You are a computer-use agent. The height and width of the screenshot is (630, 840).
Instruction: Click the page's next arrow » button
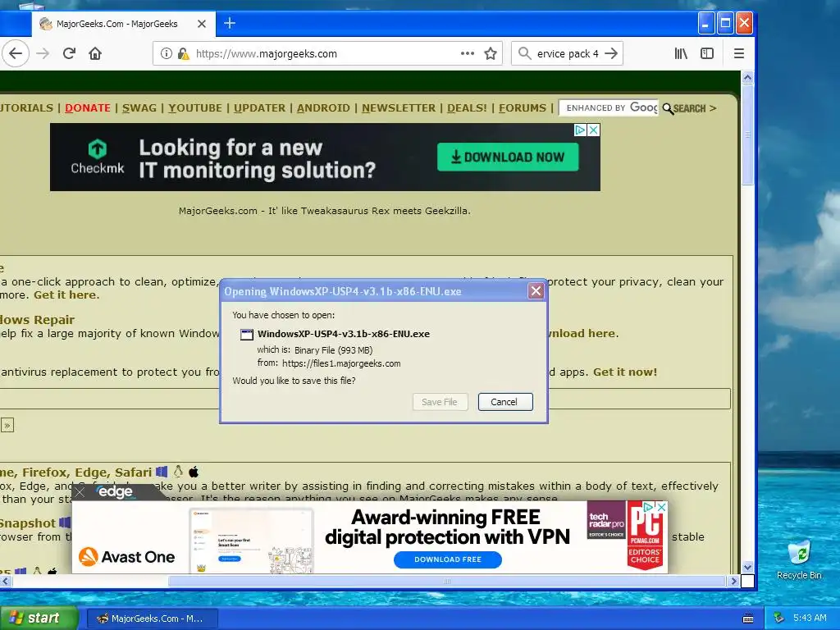click(7, 426)
